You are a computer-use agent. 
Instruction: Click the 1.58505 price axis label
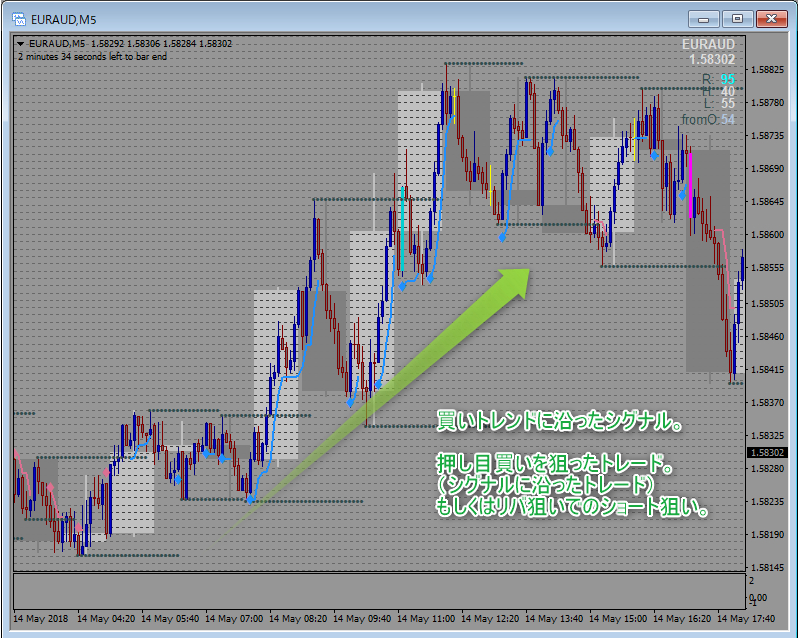point(767,303)
